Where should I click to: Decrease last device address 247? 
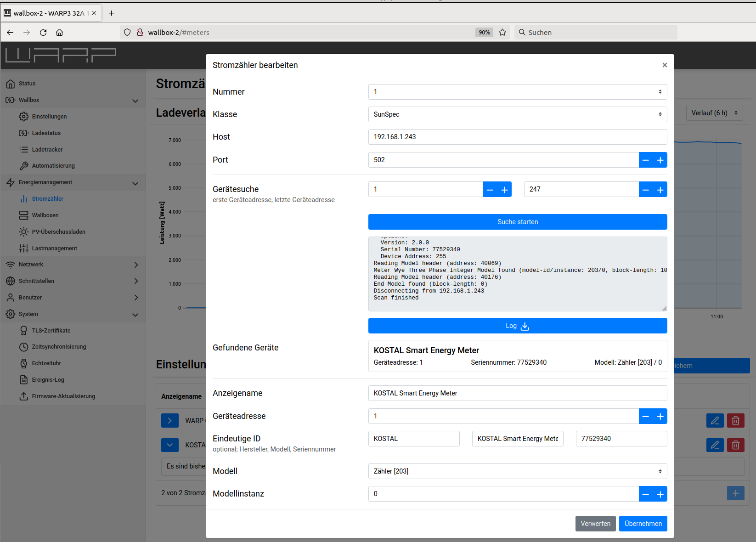click(x=646, y=189)
